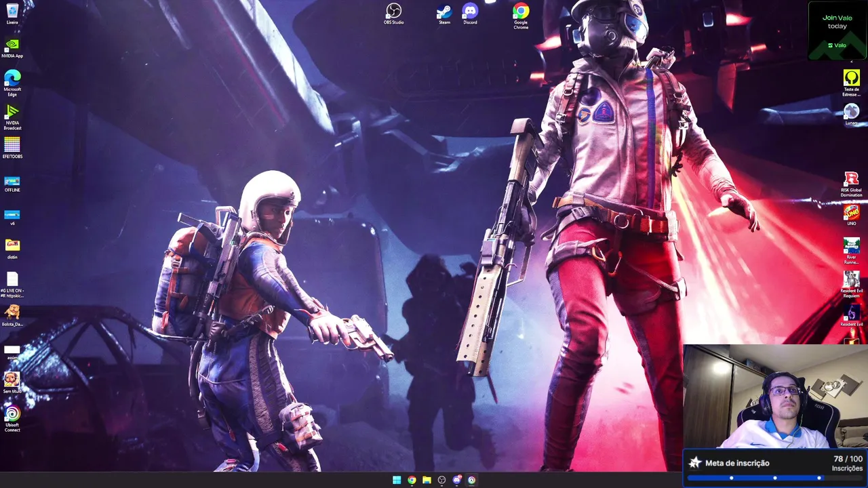
Task: Open the Resident Evil Requiem shortcut
Action: pyautogui.click(x=852, y=284)
